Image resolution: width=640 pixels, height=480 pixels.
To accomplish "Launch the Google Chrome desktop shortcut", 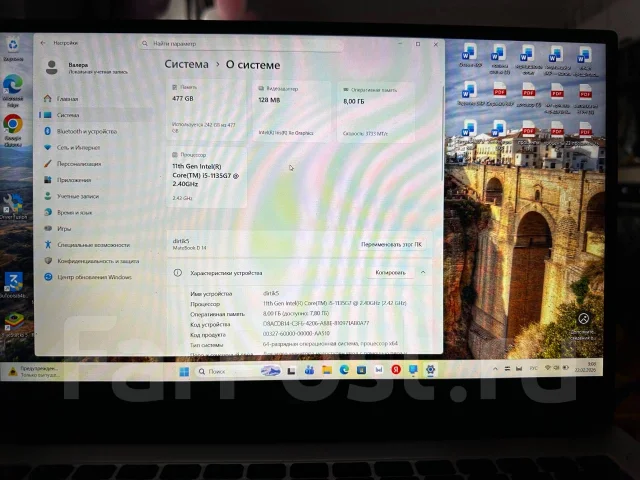I will [13, 130].
